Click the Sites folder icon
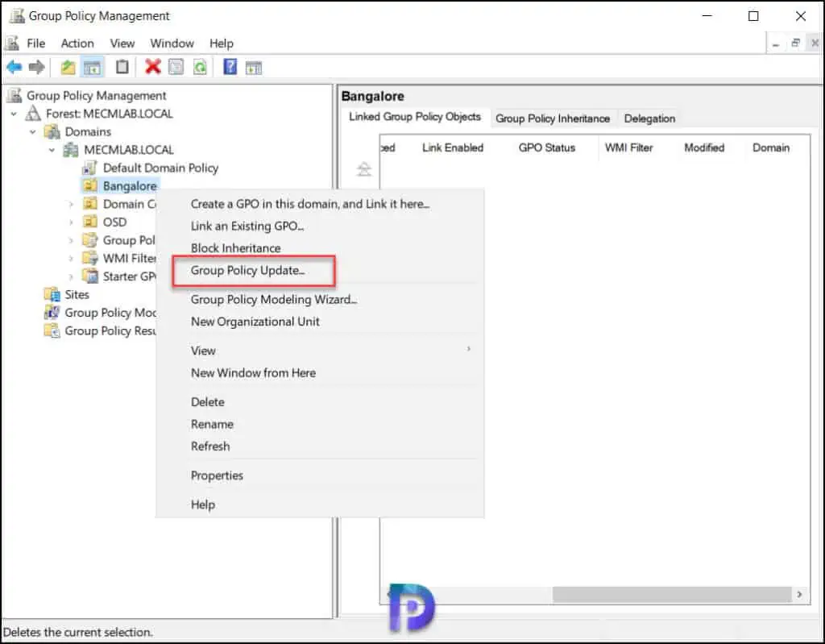This screenshot has width=825, height=644. pos(52,294)
